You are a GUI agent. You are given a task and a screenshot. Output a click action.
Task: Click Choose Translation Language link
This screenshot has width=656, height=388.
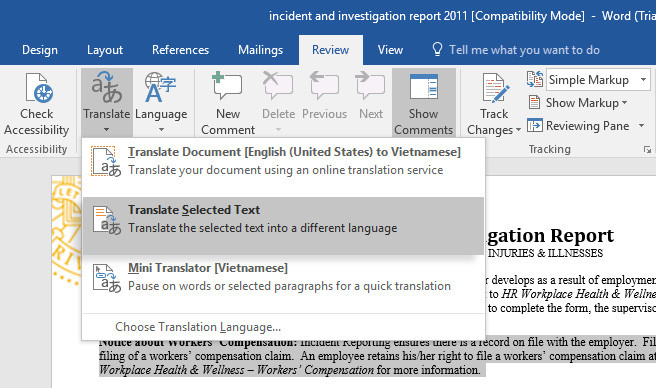[198, 327]
